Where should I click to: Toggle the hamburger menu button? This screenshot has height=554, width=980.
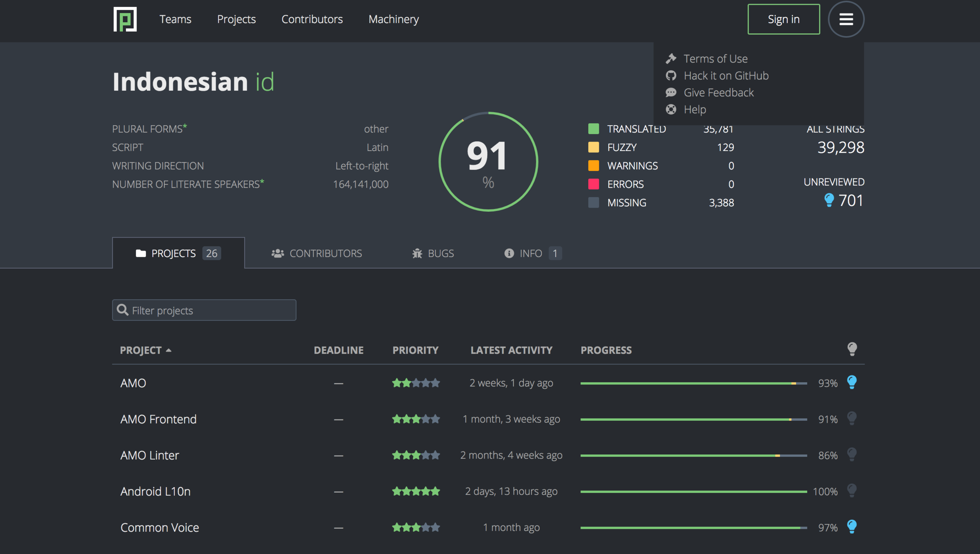(845, 19)
